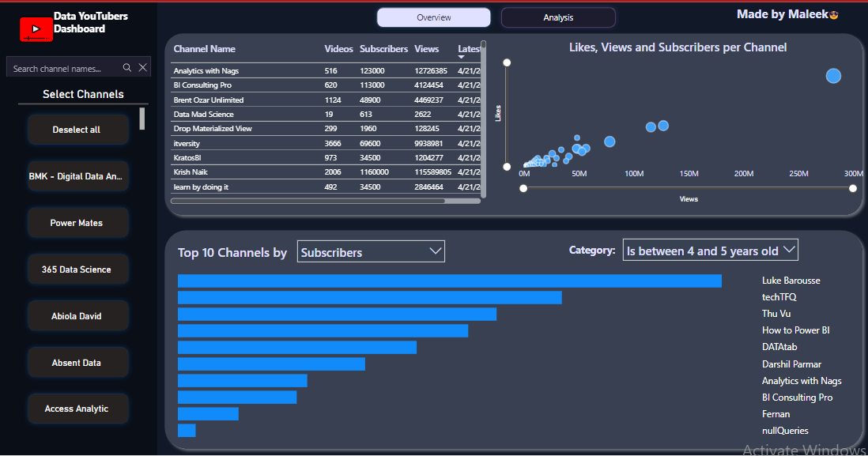Screen dimensions: 868x456
Task: Expand the Subscribers metric dropdown
Action: [371, 252]
